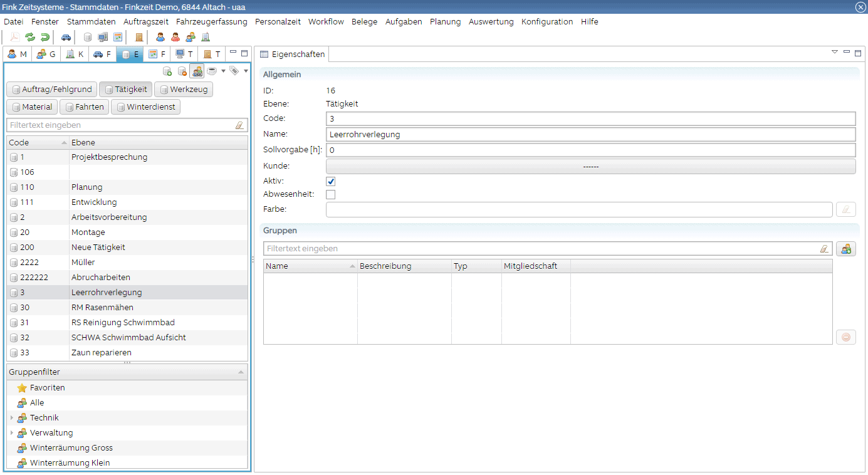Screen dimensions: 868x475
Task: Open the Auswertung menu
Action: [491, 21]
